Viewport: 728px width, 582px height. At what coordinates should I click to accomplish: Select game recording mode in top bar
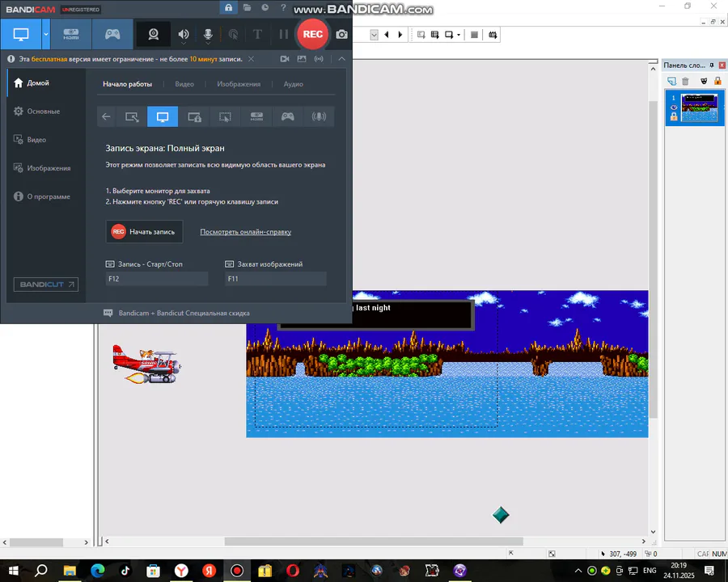[x=112, y=34]
